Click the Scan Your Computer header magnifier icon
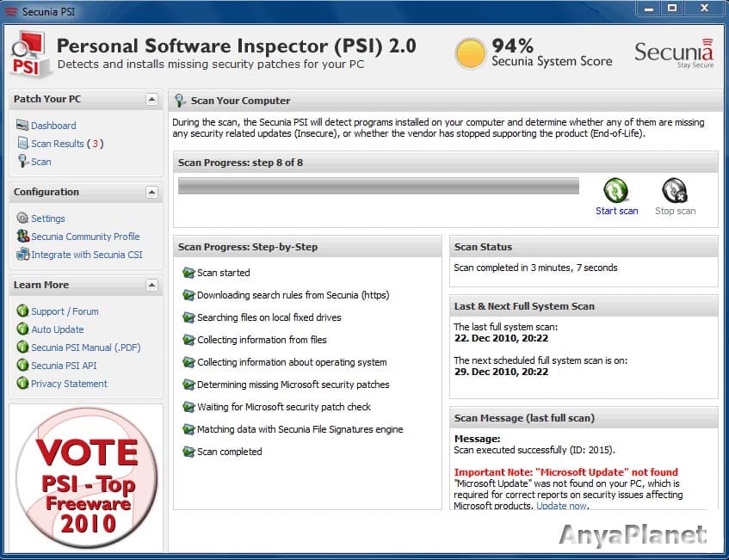The width and height of the screenshot is (729, 560). tap(180, 101)
